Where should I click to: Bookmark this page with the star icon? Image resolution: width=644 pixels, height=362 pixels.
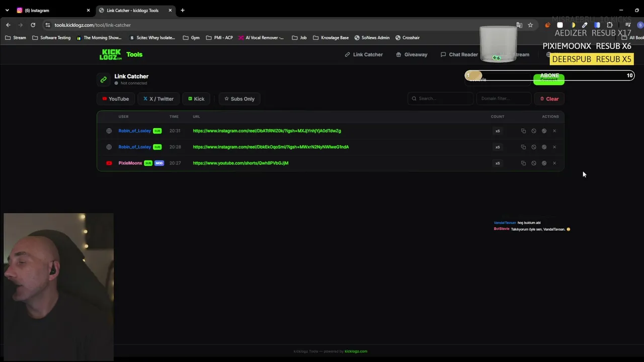pos(530,25)
